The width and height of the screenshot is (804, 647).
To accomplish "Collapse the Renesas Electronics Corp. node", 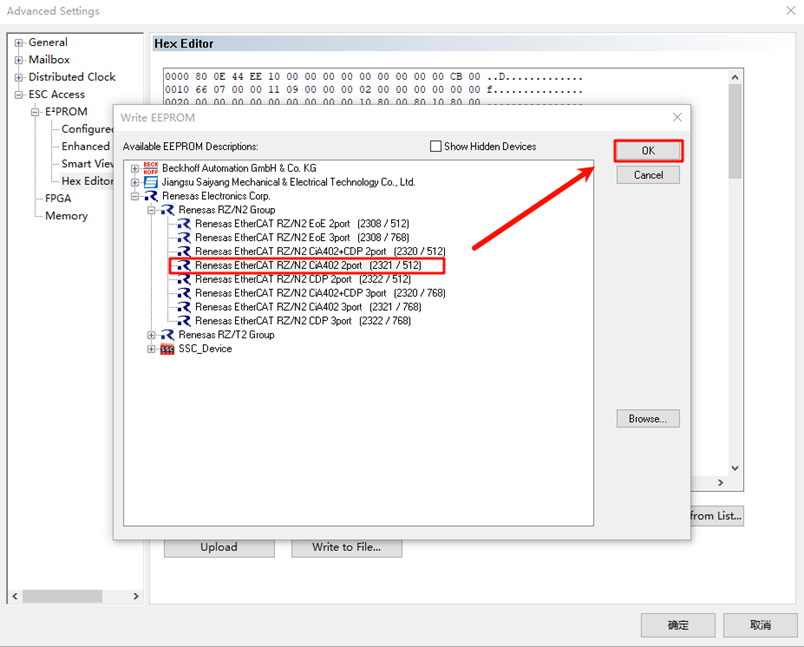I will coord(134,196).
